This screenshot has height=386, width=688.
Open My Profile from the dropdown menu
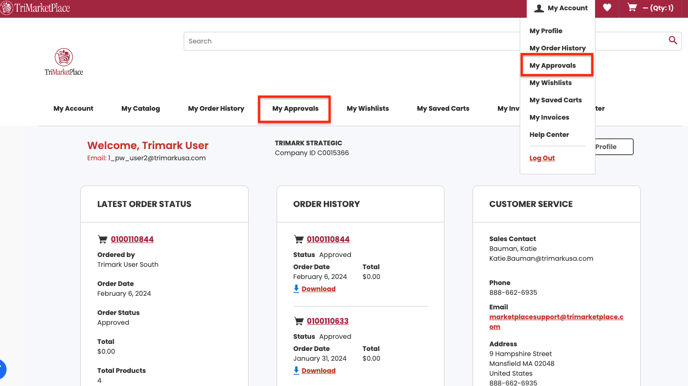(x=545, y=31)
